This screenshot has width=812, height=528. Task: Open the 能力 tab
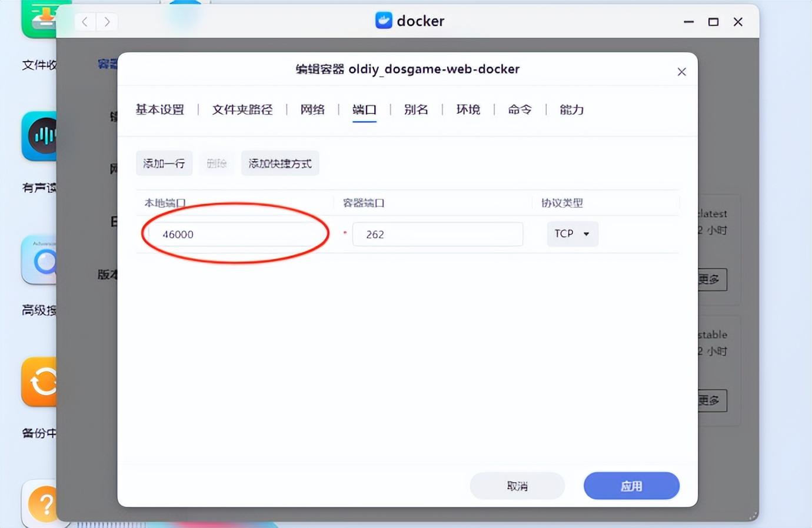[x=571, y=109]
